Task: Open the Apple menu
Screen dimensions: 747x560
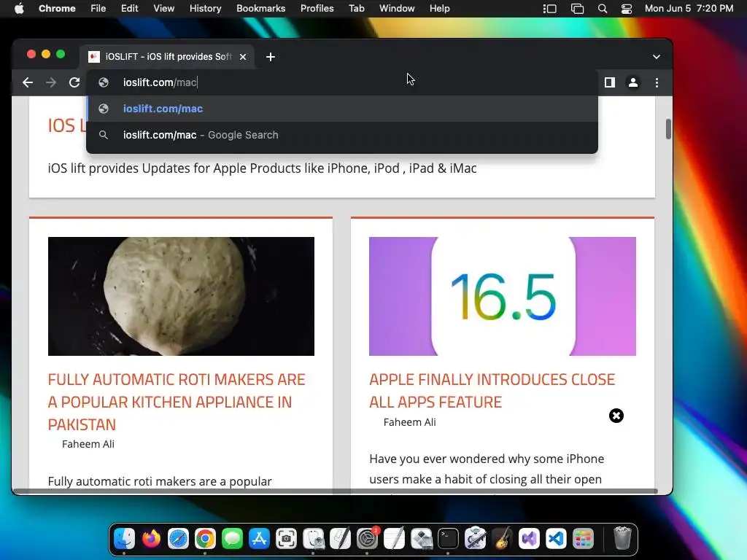Action: tap(19, 9)
